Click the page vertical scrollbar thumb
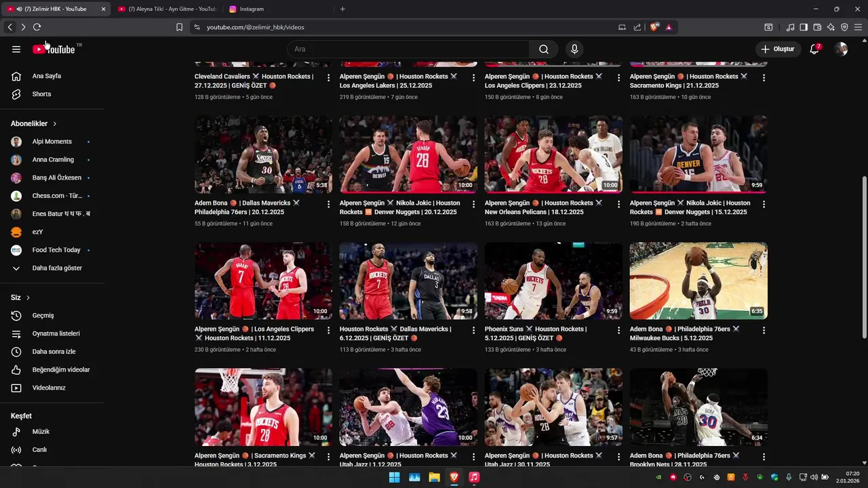 pos(864,258)
